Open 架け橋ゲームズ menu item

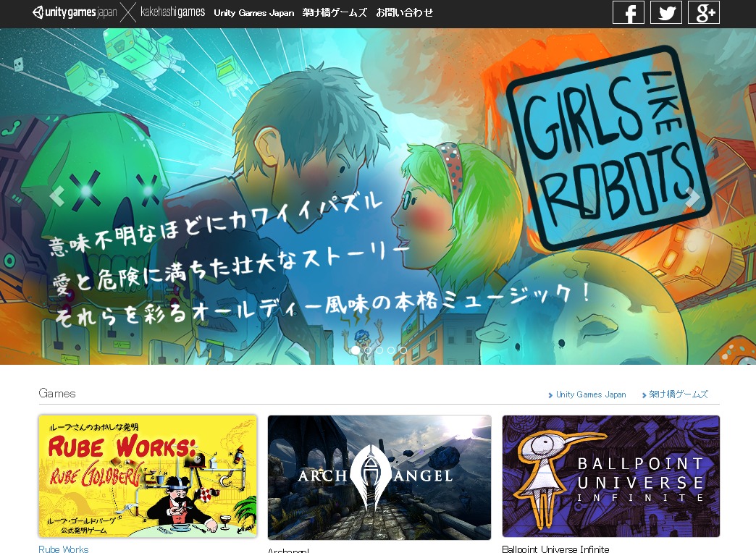point(335,12)
